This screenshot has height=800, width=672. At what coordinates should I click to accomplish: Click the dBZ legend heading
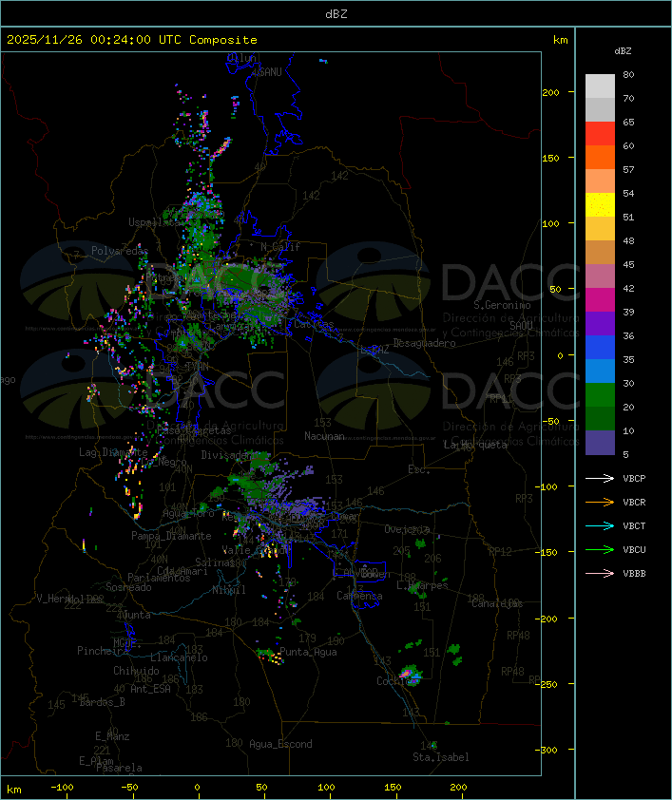click(623, 51)
